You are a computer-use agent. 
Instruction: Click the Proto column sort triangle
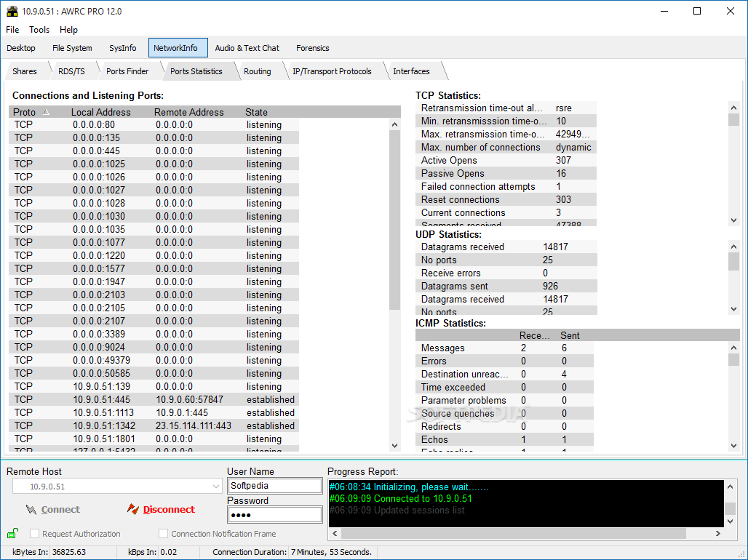[46, 112]
